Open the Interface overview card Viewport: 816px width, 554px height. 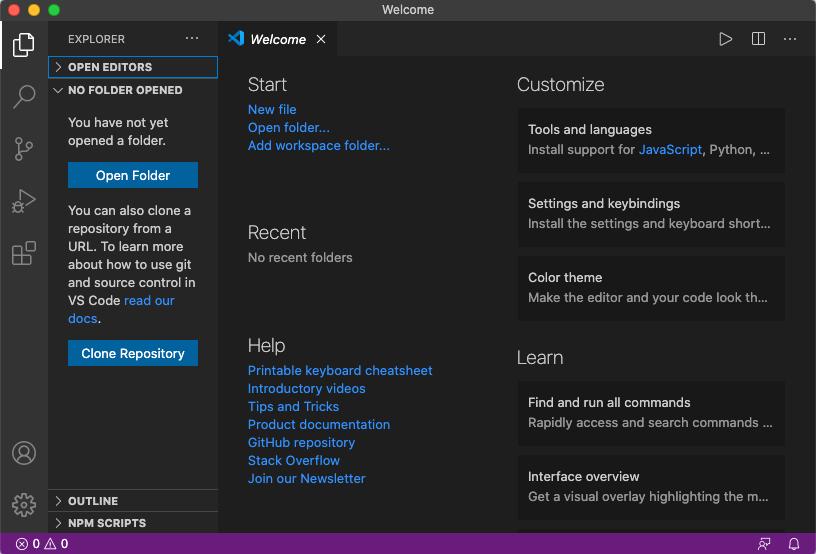point(651,487)
